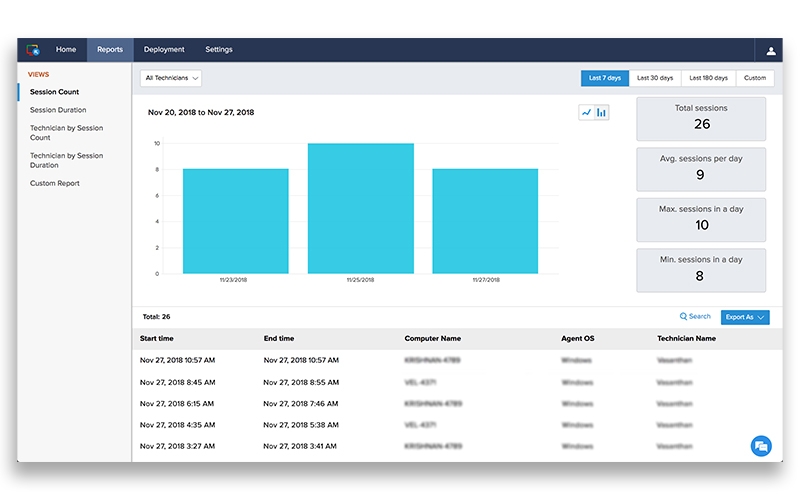The width and height of the screenshot is (800, 500).
Task: Open the Settings tab
Action: point(219,50)
